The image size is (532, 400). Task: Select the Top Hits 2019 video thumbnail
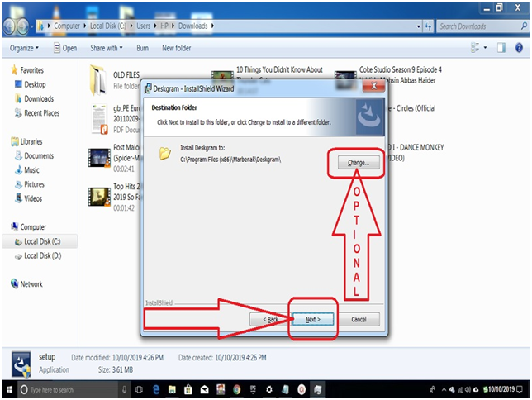pyautogui.click(x=99, y=197)
